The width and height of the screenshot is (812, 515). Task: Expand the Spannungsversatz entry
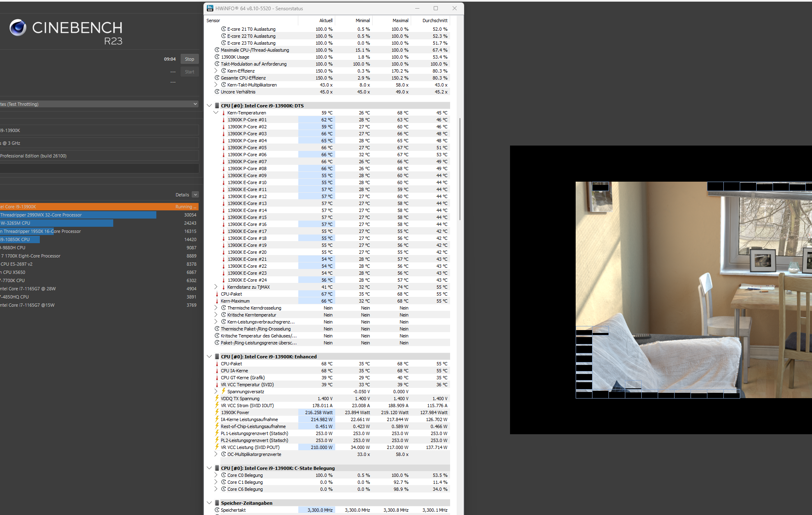click(x=215, y=391)
